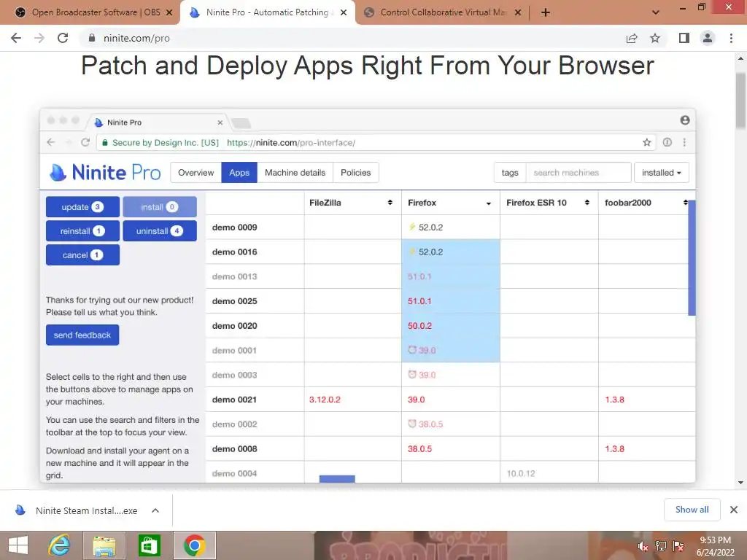The image size is (747, 560).
Task: Click the demo browser's bookmark star
Action: (646, 142)
